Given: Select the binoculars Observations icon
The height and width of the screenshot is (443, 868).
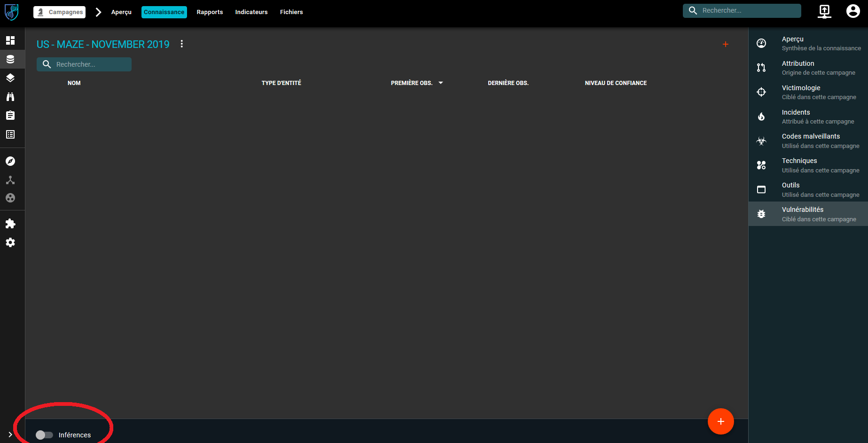Looking at the screenshot, I should (x=10, y=97).
